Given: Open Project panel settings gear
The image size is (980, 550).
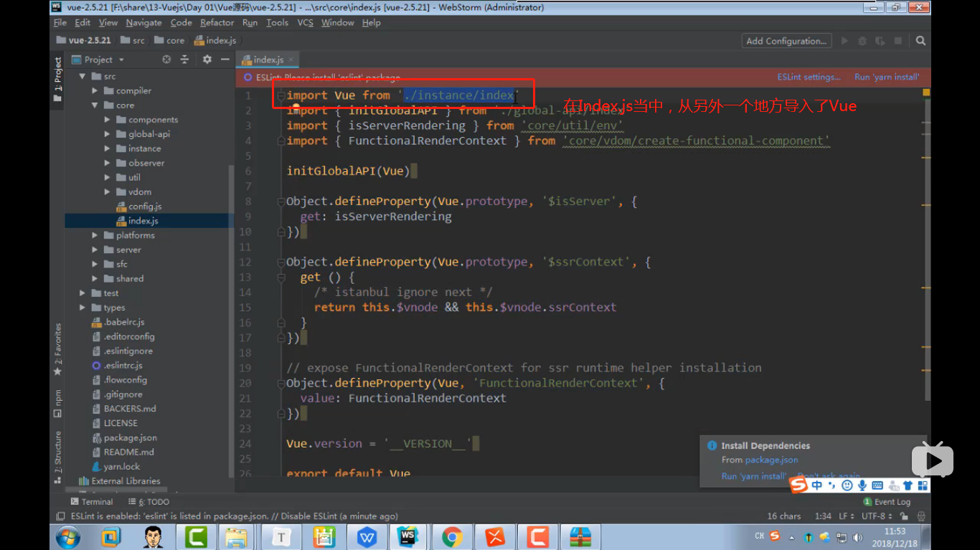Looking at the screenshot, I should pos(207,60).
